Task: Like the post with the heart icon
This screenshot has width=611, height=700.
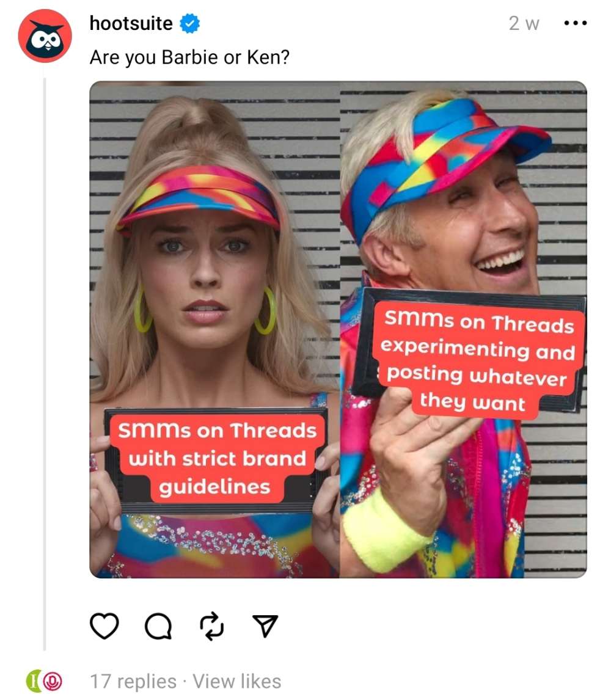Action: click(x=104, y=626)
